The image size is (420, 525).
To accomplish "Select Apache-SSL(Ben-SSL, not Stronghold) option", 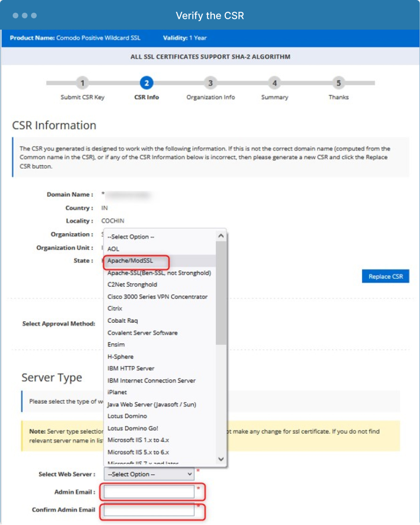I will [x=160, y=273].
